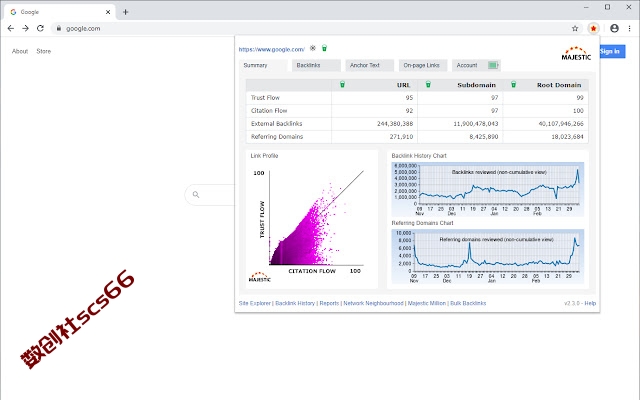The width and height of the screenshot is (640, 400).
Task: Open the Site Explorer link
Action: pyautogui.click(x=255, y=303)
